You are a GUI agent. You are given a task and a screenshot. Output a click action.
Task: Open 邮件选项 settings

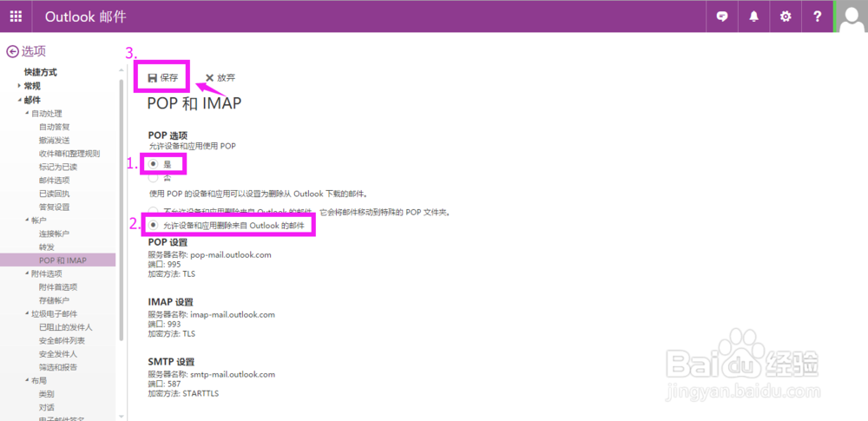54,180
